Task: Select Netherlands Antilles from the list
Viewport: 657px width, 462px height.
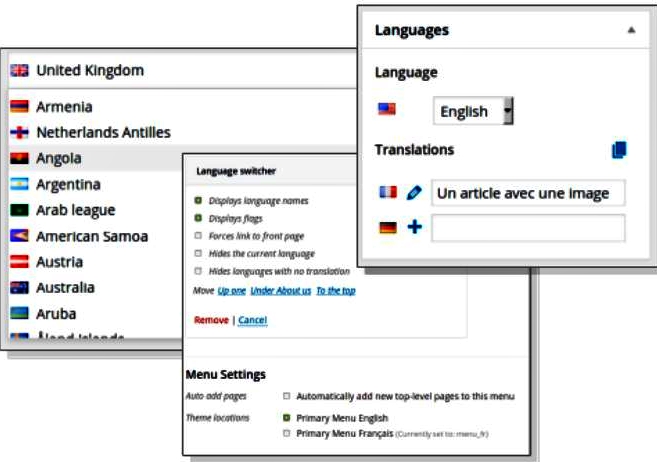Action: click(x=183, y=133)
